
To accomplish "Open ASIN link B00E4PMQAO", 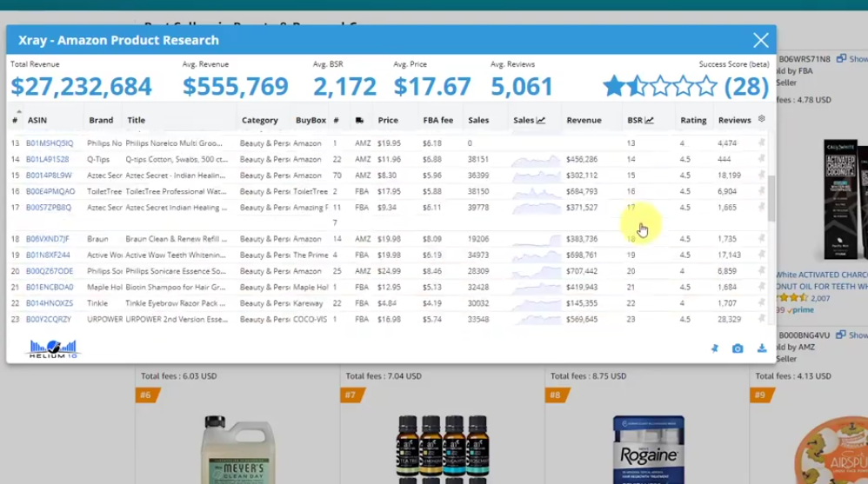I will [50, 191].
